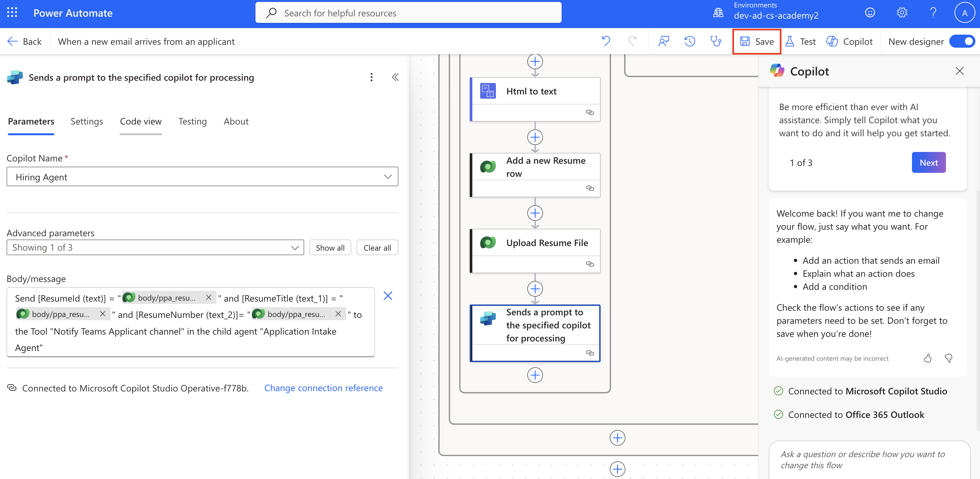This screenshot has width=980, height=479.
Task: Click Change connection reference link
Action: point(324,388)
